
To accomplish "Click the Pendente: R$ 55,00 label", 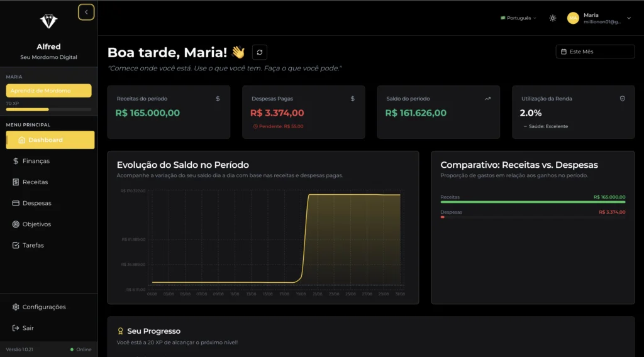I will (x=279, y=126).
